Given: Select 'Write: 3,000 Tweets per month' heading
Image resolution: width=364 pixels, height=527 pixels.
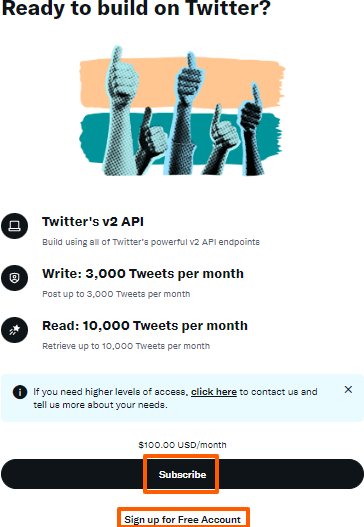Looking at the screenshot, I should pyautogui.click(x=143, y=274).
